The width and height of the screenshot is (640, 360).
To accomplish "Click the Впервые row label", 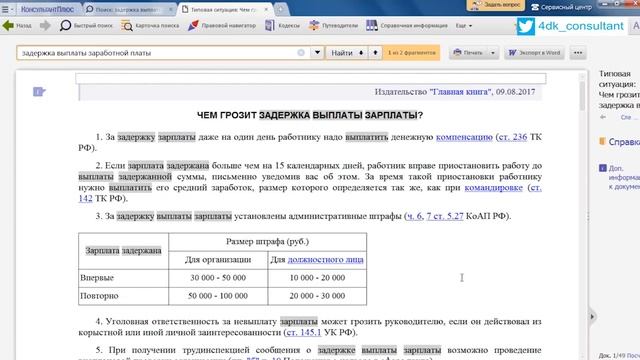I will point(97,278).
